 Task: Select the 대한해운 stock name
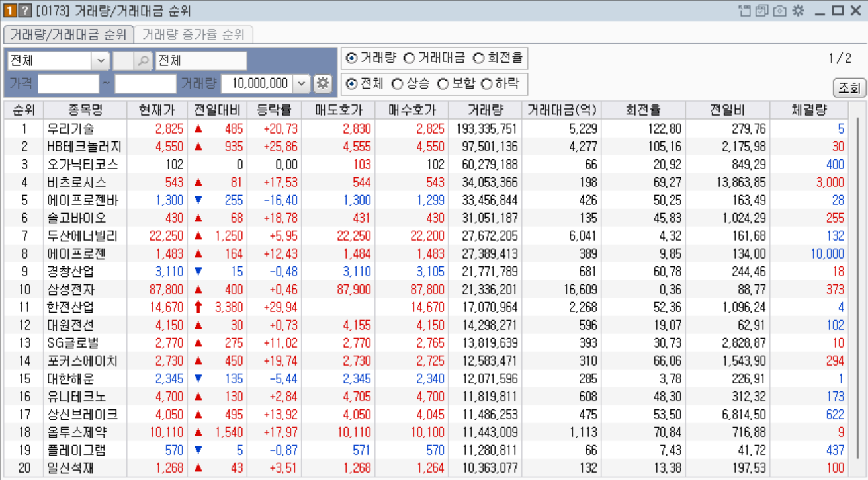pyautogui.click(x=71, y=379)
